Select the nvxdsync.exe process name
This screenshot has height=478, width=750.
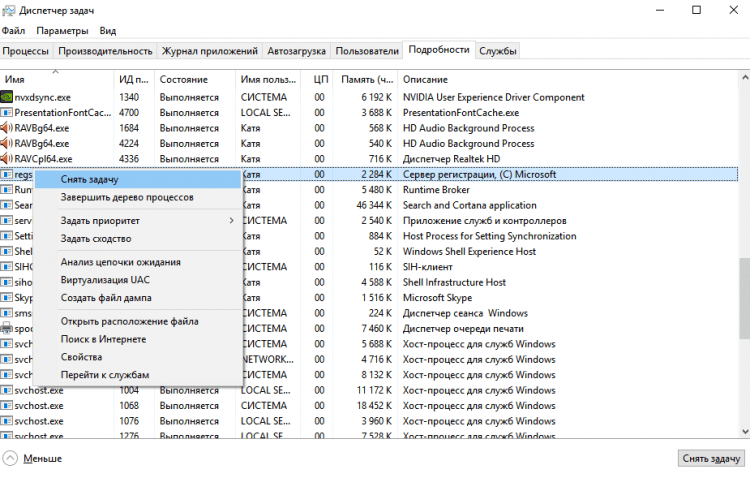(x=43, y=97)
